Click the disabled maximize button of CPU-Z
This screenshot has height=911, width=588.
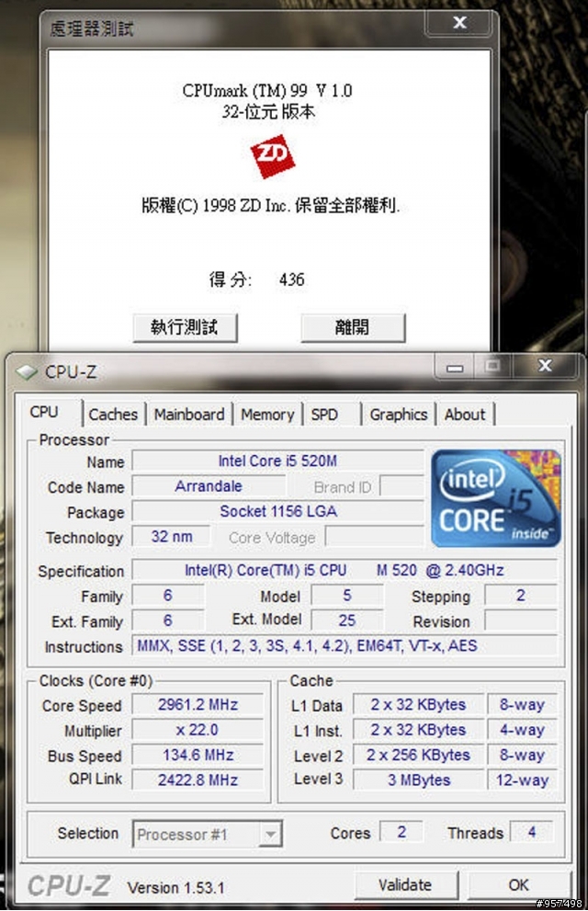(492, 366)
